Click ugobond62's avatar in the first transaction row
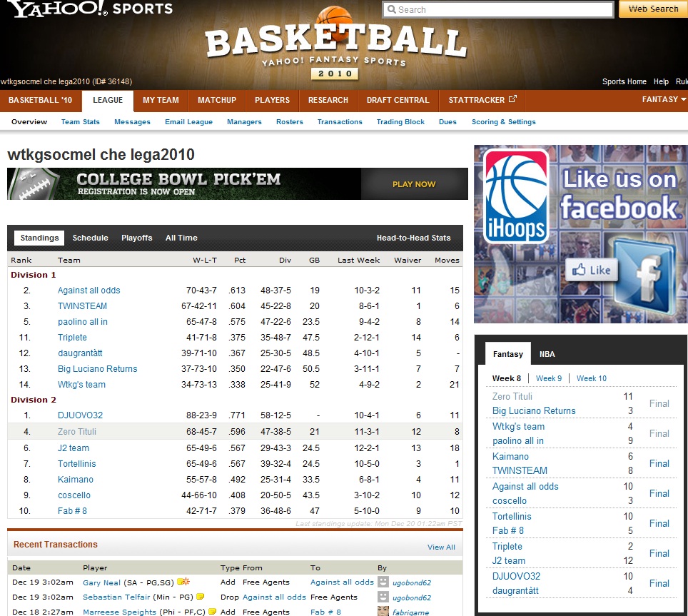The width and height of the screenshot is (688, 616). (x=384, y=582)
